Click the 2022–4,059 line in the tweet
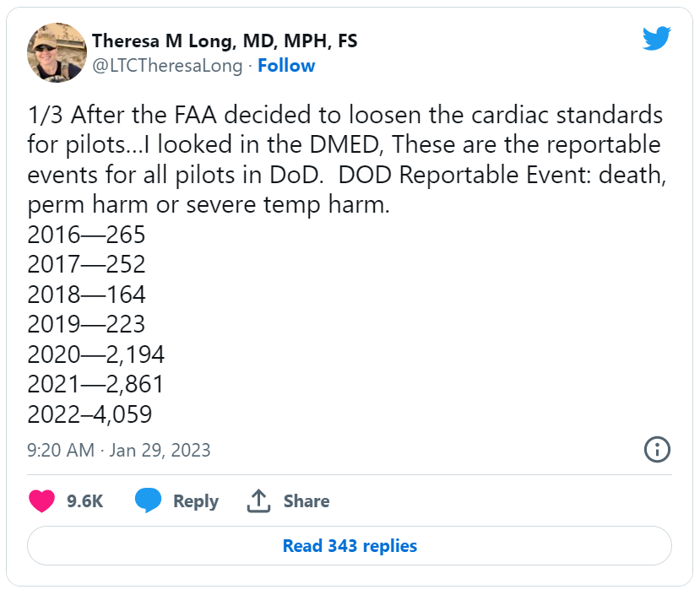The height and width of the screenshot is (595, 700). pos(90,414)
